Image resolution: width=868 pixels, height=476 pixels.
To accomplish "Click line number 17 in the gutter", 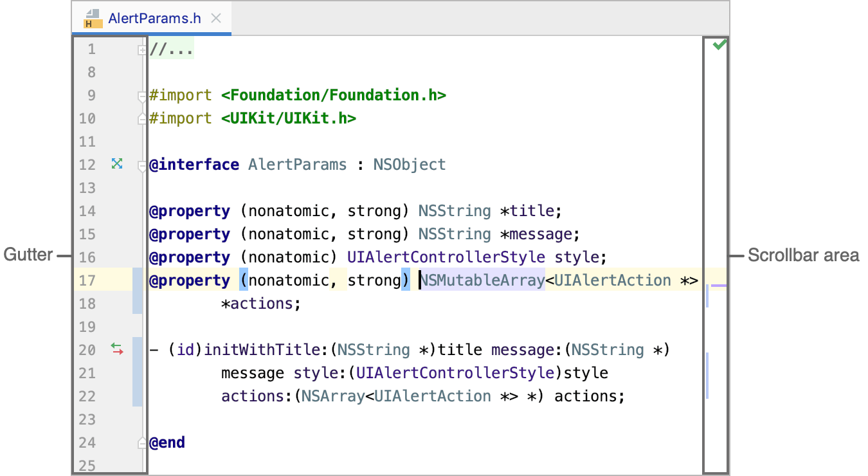I will coord(87,280).
